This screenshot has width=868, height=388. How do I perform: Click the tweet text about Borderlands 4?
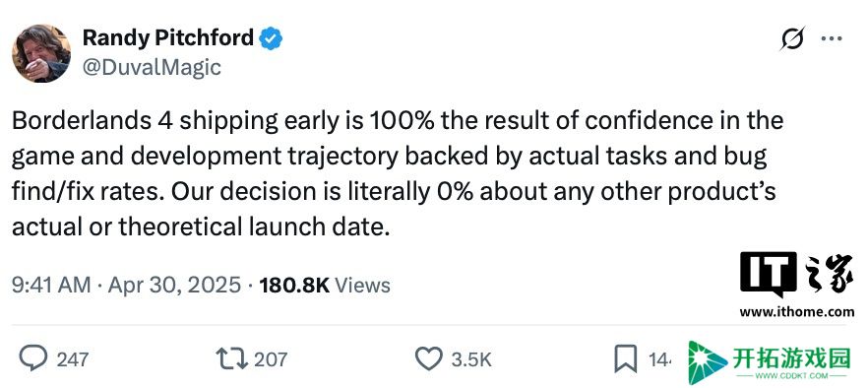398,174
